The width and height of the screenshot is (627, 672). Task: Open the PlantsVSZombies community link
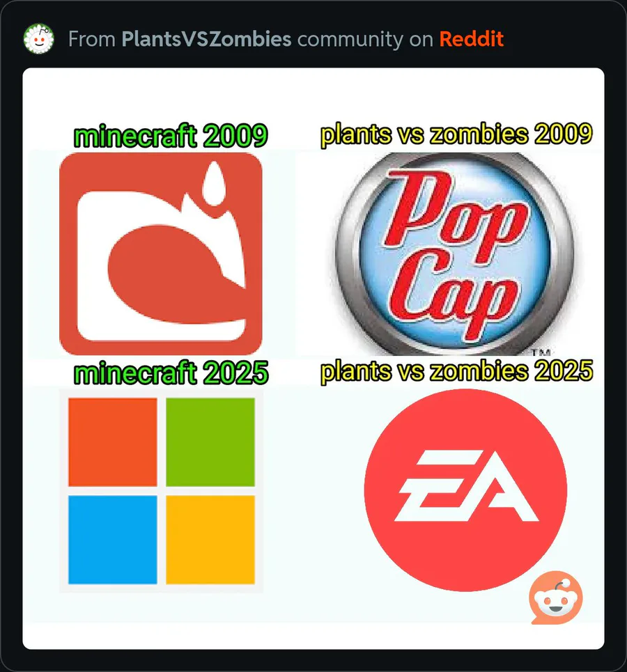206,39
